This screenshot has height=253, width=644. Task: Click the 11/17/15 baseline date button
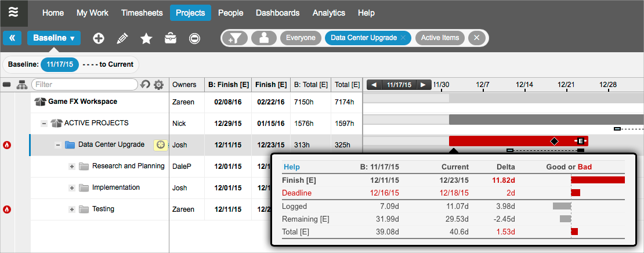[60, 64]
